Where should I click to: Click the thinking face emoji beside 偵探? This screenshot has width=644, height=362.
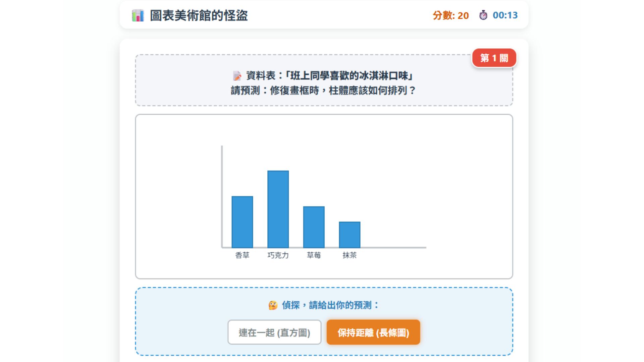coord(273,305)
